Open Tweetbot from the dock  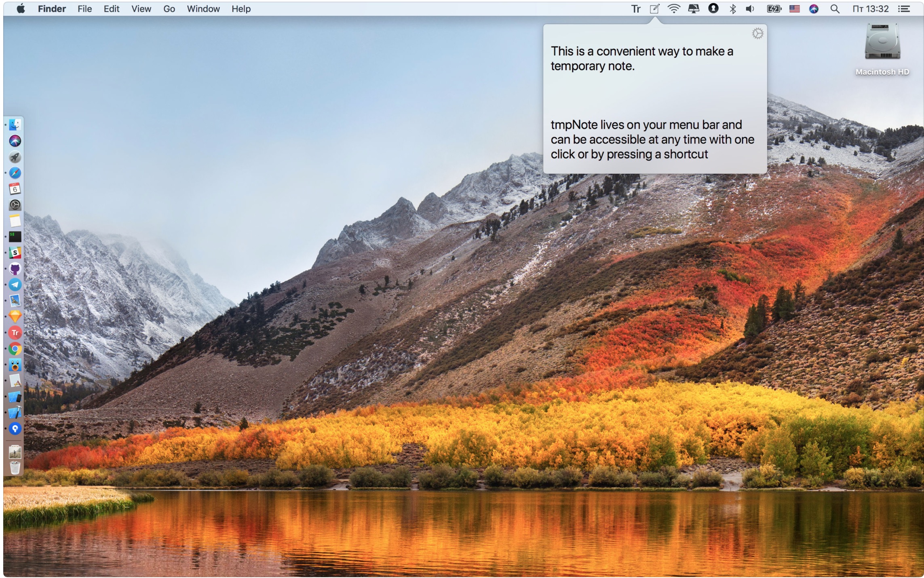[15, 365]
